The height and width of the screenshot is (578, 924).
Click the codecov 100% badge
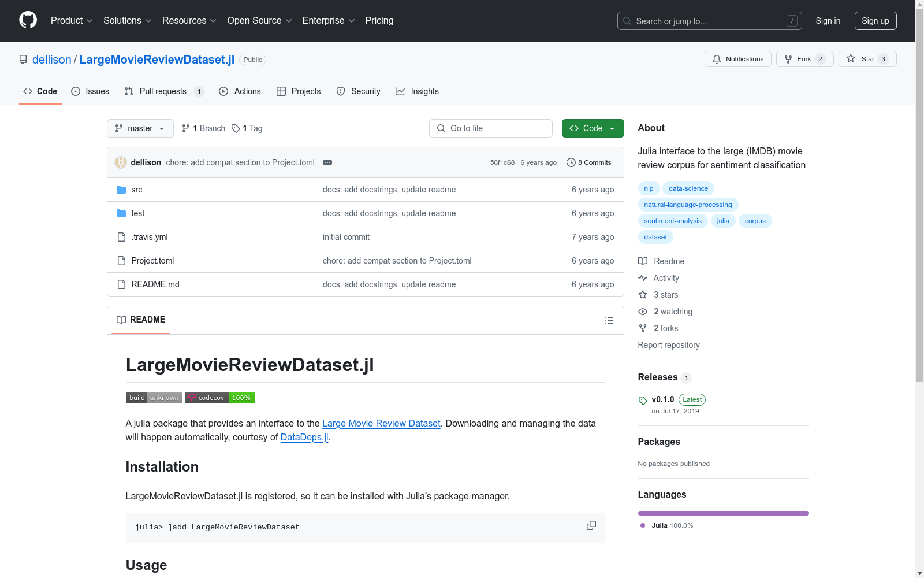pos(220,398)
